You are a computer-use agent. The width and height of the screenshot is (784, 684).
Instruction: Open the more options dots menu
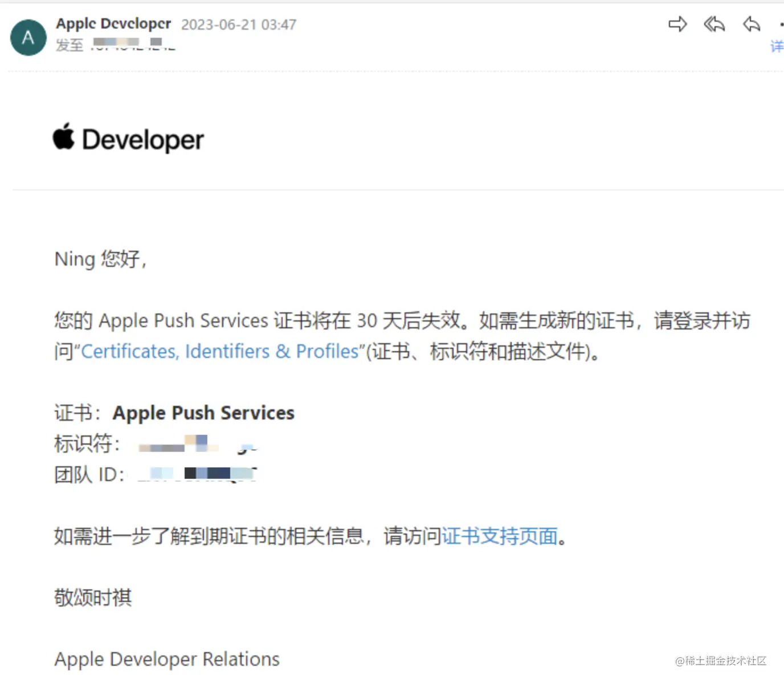[782, 24]
